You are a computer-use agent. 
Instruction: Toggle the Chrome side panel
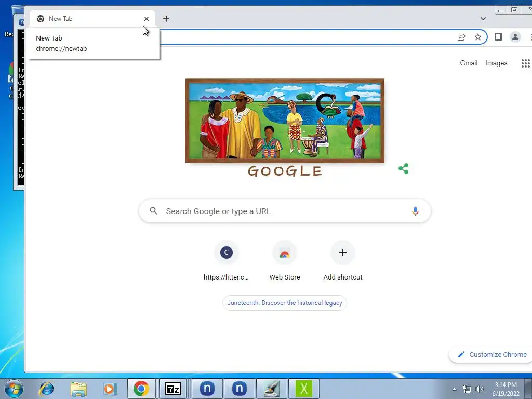click(498, 37)
